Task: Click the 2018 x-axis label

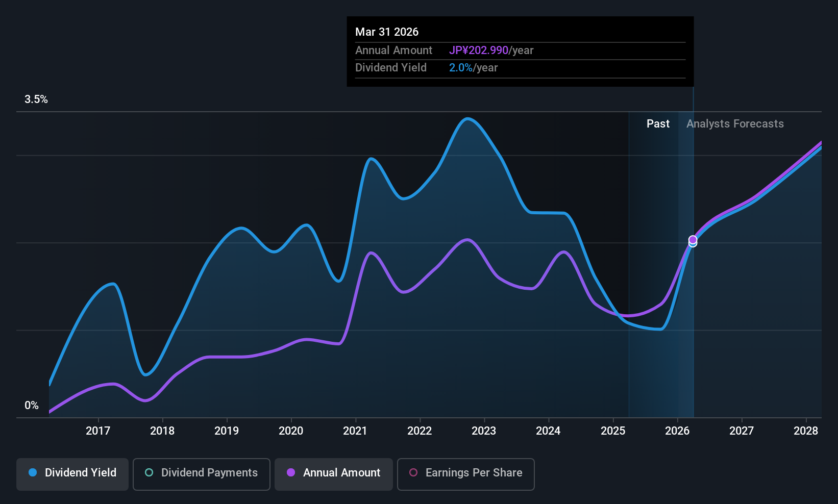Action: (x=162, y=431)
